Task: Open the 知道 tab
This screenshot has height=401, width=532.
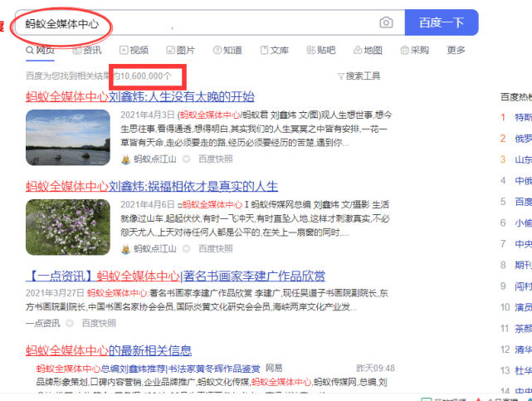Action: (x=227, y=50)
